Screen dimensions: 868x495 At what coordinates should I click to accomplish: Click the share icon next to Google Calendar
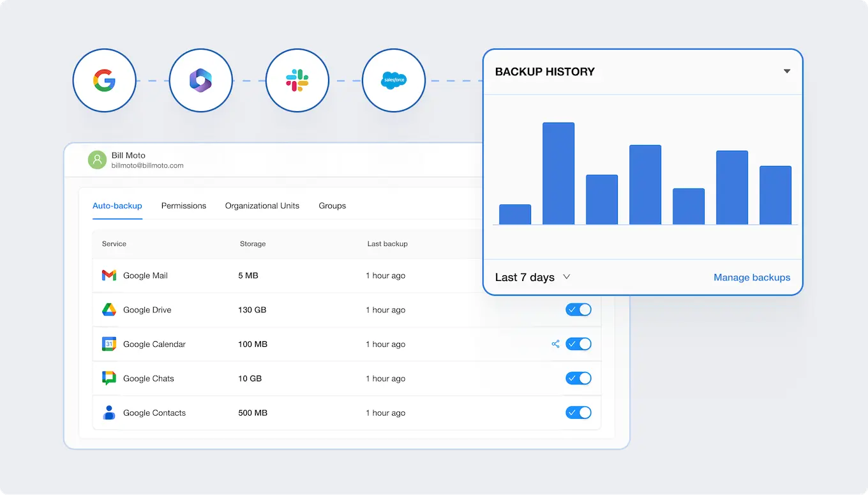[x=555, y=344]
